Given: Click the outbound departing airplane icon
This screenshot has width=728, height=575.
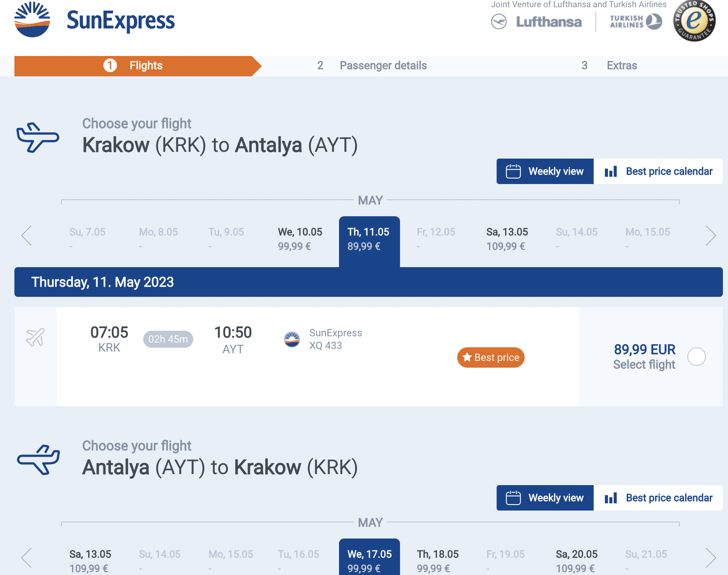Looking at the screenshot, I should (x=38, y=137).
